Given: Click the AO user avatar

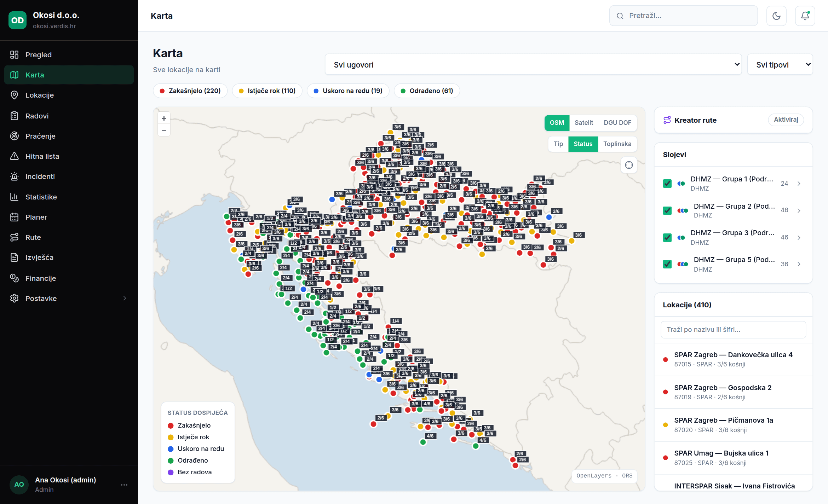Looking at the screenshot, I should pos(19,485).
